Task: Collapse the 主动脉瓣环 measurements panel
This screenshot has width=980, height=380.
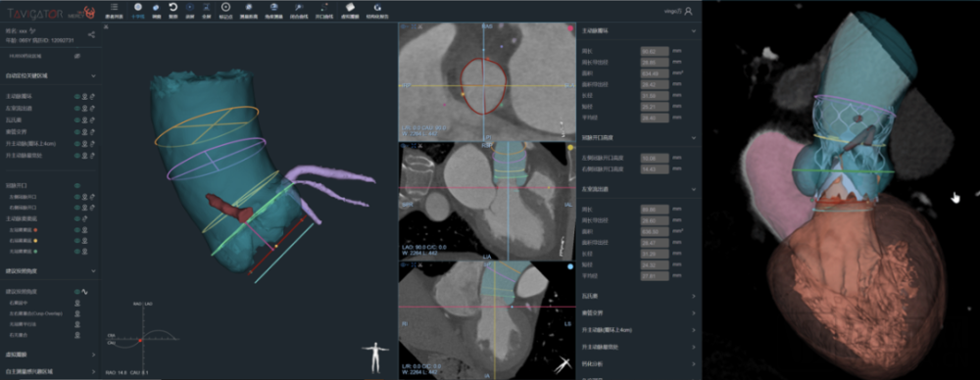Action: [693, 30]
